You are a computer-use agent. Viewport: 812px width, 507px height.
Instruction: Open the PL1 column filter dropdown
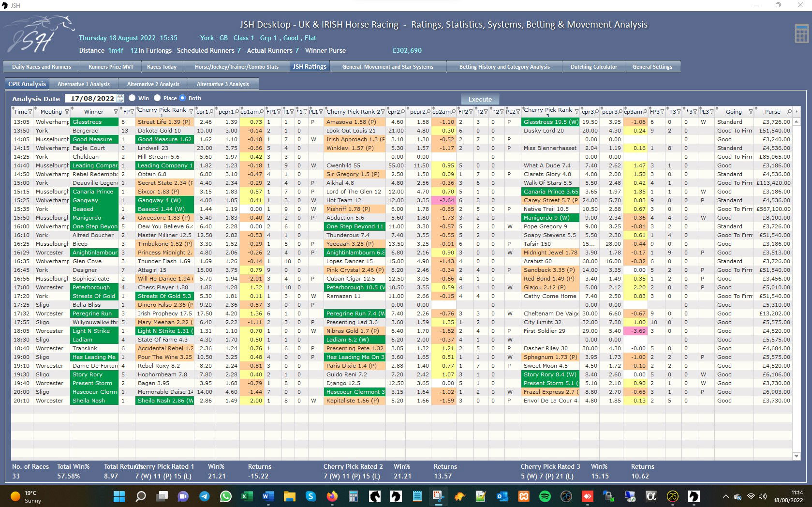tap(321, 112)
